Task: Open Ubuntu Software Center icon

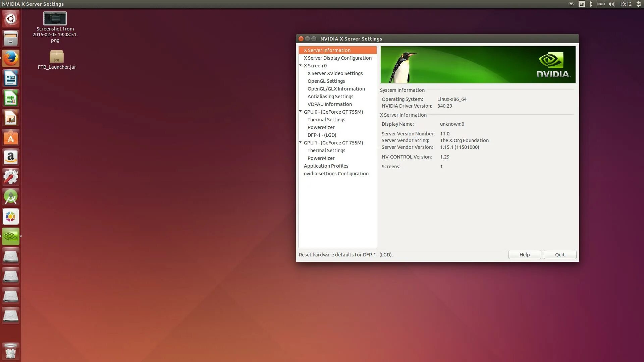Action: pyautogui.click(x=11, y=137)
